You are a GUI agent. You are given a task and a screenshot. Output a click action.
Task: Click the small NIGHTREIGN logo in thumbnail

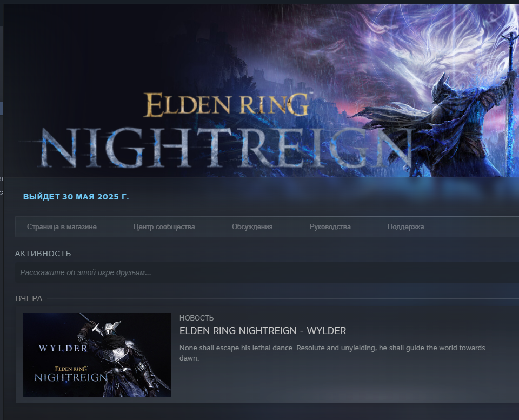(71, 377)
